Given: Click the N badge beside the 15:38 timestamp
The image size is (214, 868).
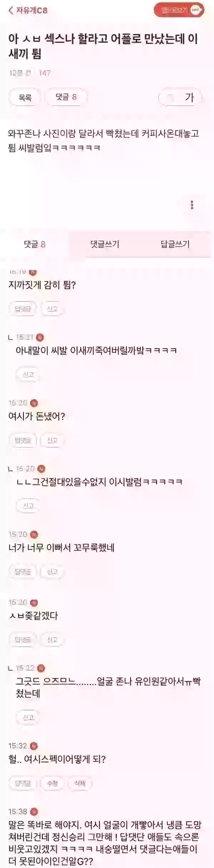Looking at the screenshot, I should 34,812.
